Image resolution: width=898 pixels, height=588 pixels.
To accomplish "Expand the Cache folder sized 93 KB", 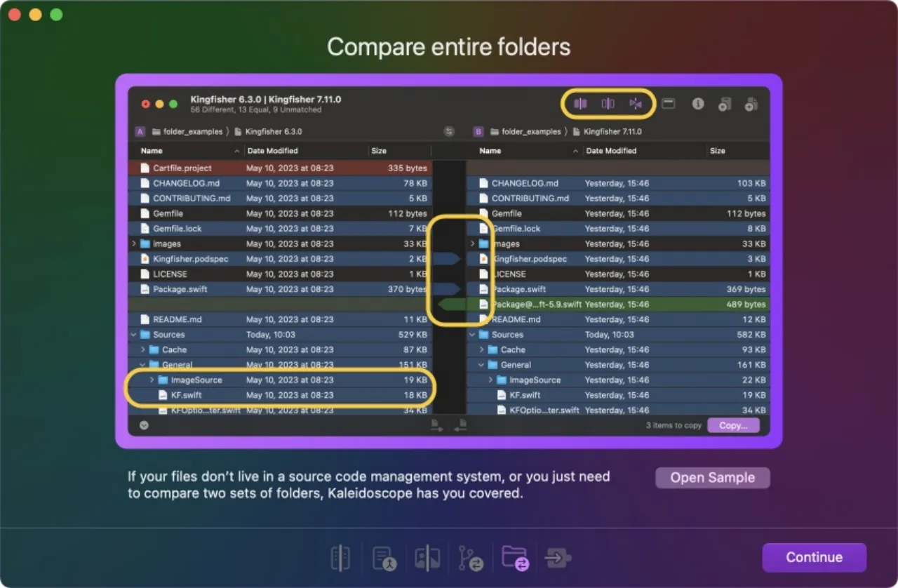I will pyautogui.click(x=481, y=349).
